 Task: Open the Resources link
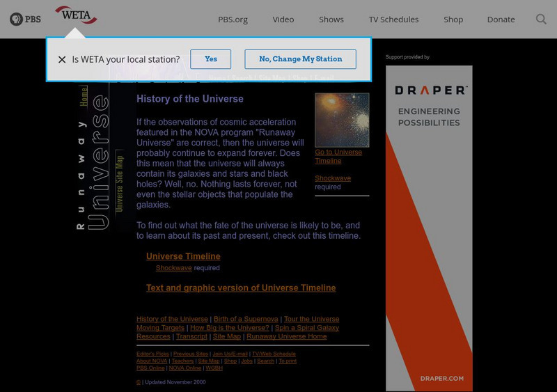tap(153, 336)
